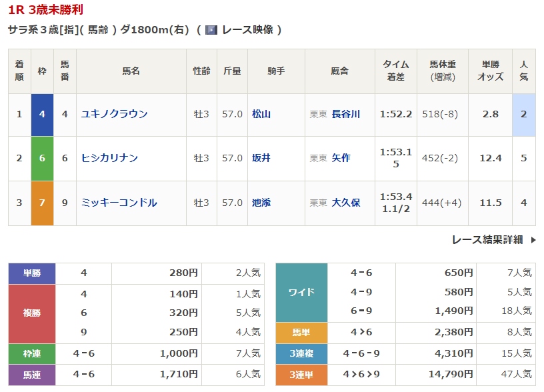Open jockey 松山 profile
The image size is (544, 392).
261,114
